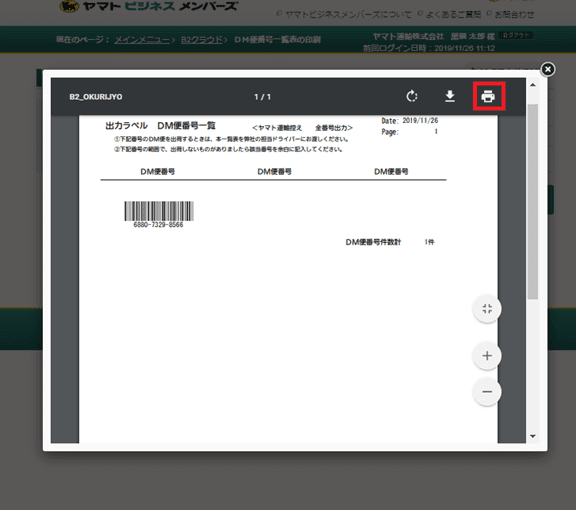Close the PDF preview dialog
The width and height of the screenshot is (576, 510).
(548, 69)
